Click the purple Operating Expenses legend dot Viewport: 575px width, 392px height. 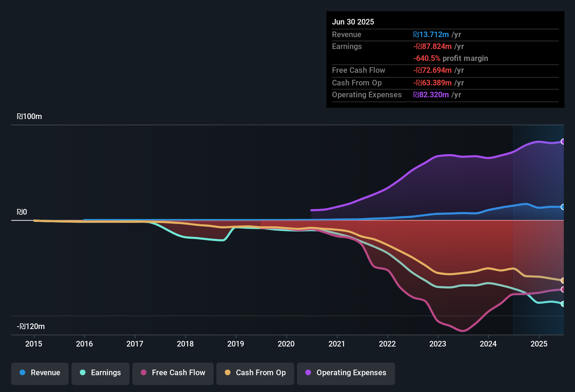308,372
